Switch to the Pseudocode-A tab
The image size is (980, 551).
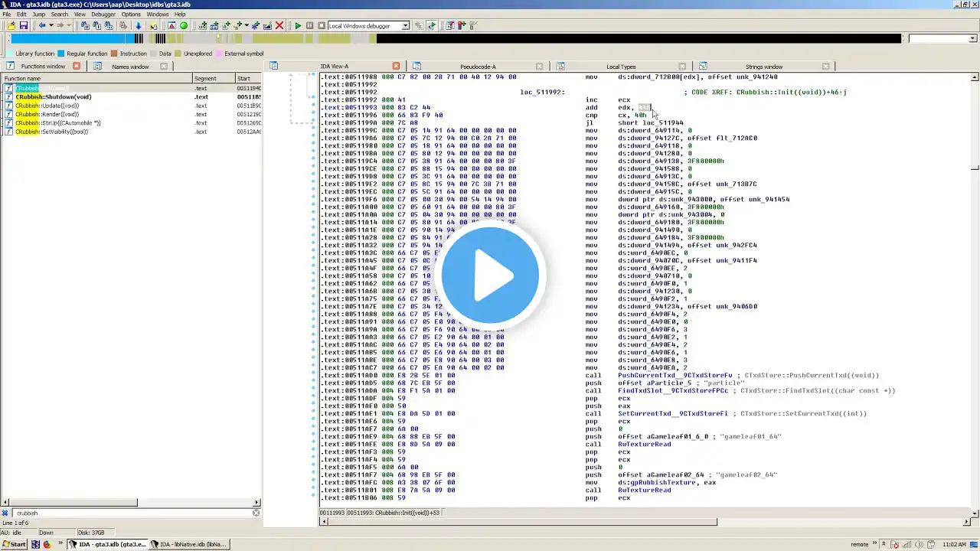point(478,67)
